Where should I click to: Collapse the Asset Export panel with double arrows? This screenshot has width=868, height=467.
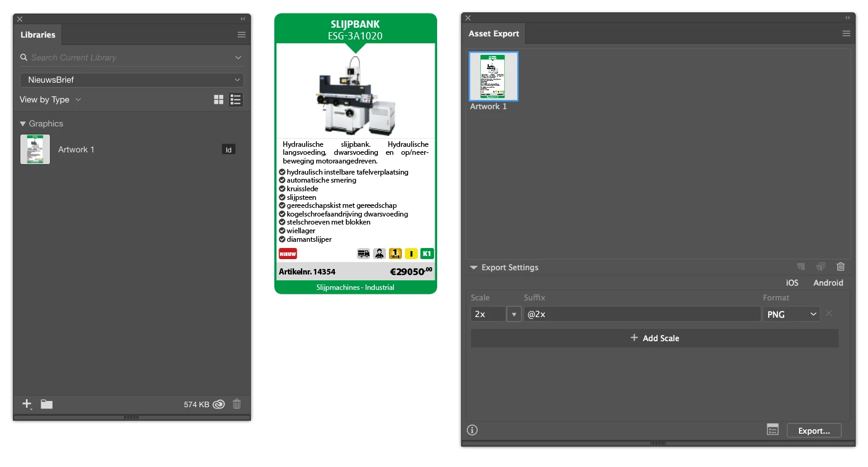848,18
